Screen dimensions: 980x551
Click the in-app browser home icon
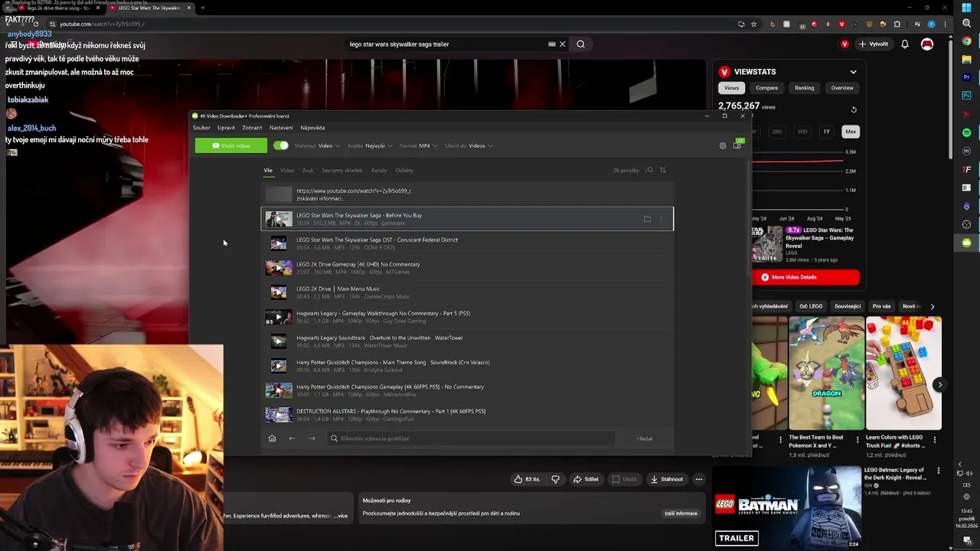tap(272, 439)
